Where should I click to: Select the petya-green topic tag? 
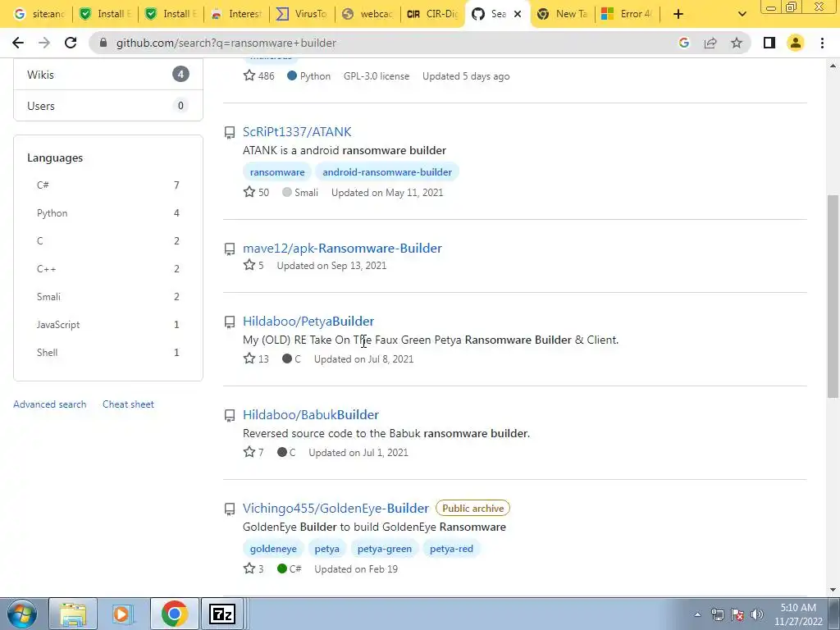pyautogui.click(x=385, y=549)
